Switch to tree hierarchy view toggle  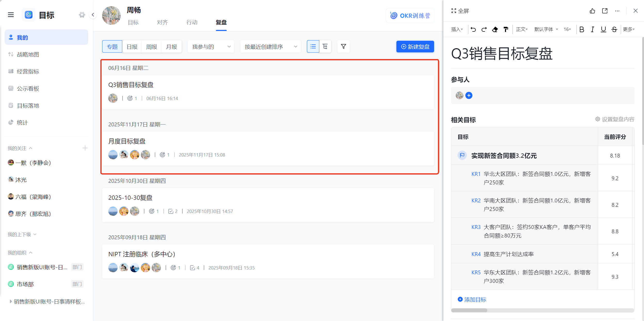point(325,46)
